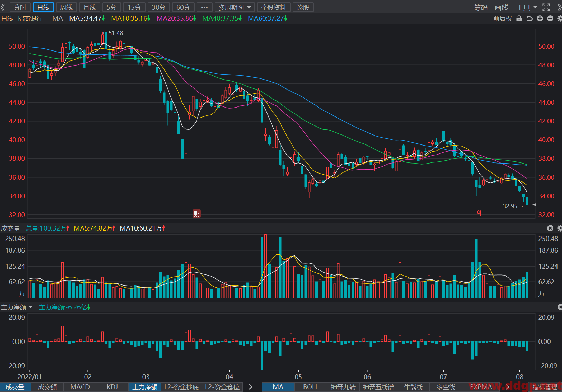Open the 多周期图 dropdown
Screen dimensions: 562x392
(235, 7)
